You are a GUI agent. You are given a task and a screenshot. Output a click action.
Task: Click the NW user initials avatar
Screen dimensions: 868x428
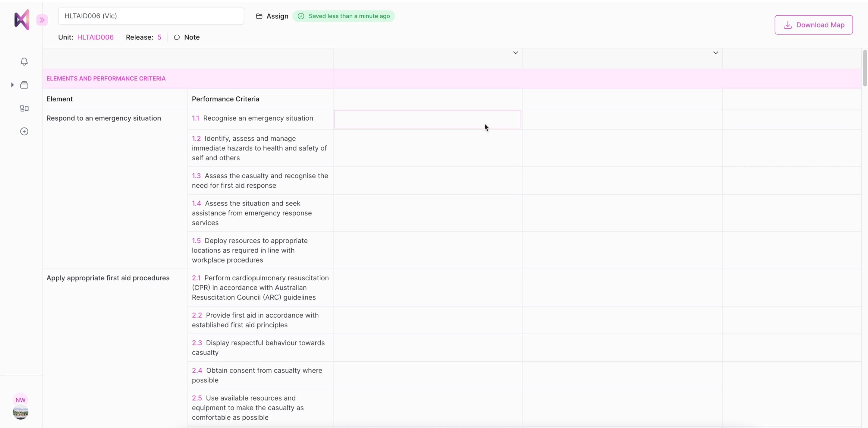(20, 400)
